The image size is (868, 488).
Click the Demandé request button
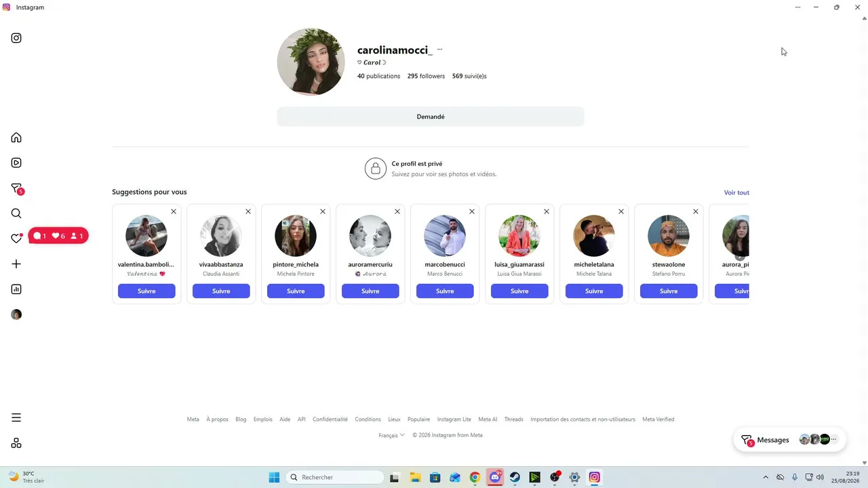click(x=431, y=117)
